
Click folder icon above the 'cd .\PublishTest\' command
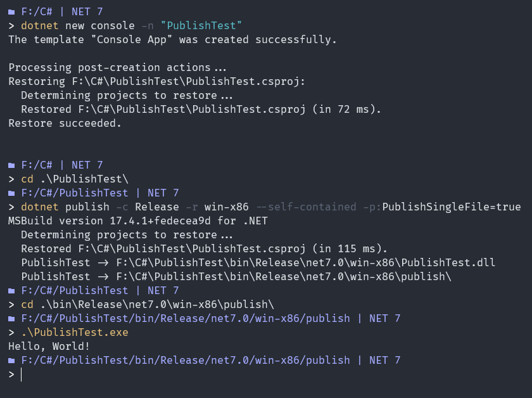11,165
